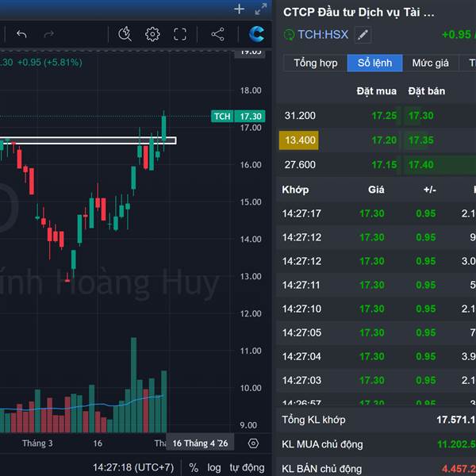Image resolution: width=476 pixels, height=476 pixels.
Task: Switch to the Mức giá tab
Action: tap(430, 63)
